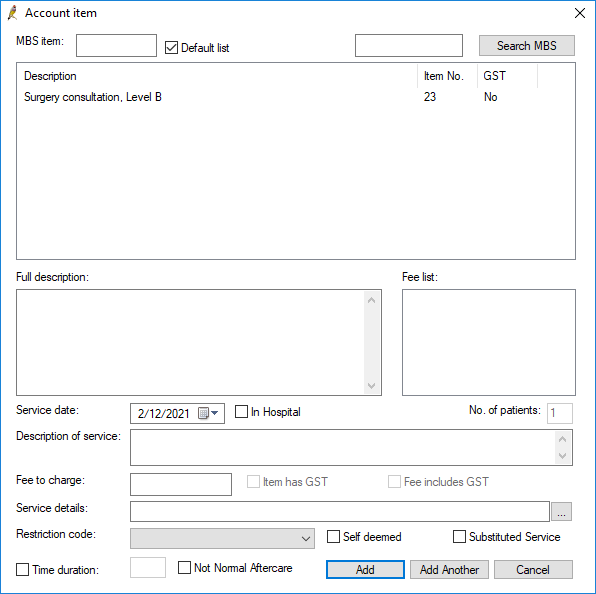Click Description of service scroll down arrow
The width and height of the screenshot is (596, 594).
(x=563, y=455)
